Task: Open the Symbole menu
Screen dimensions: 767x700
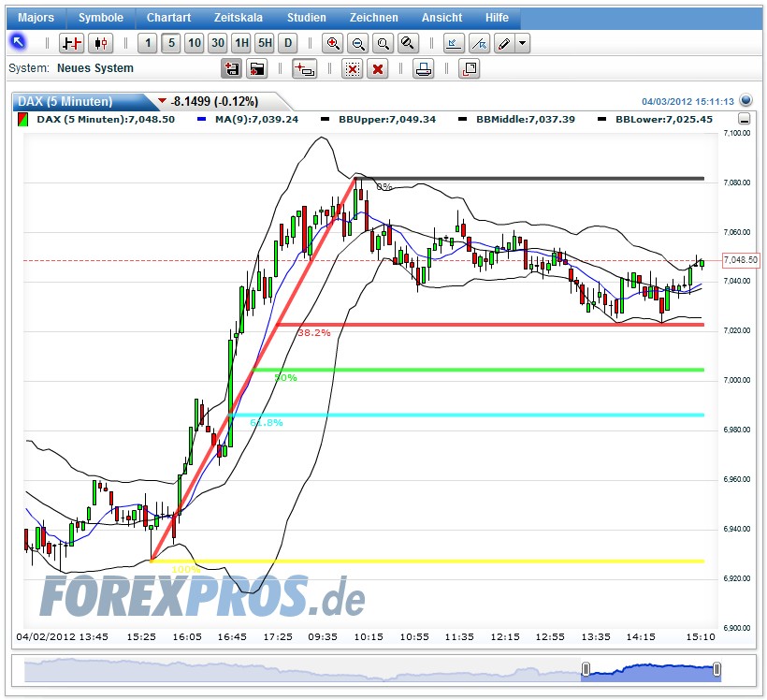Action: click(x=101, y=18)
